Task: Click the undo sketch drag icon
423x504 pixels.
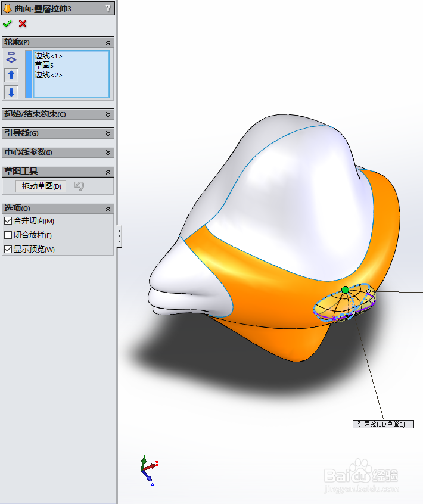Action: pos(79,186)
